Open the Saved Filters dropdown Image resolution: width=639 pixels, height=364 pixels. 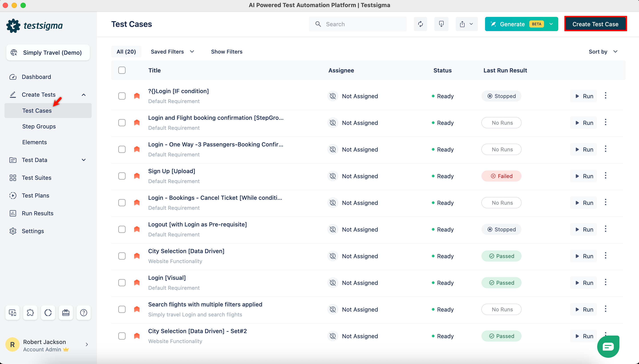pyautogui.click(x=172, y=52)
